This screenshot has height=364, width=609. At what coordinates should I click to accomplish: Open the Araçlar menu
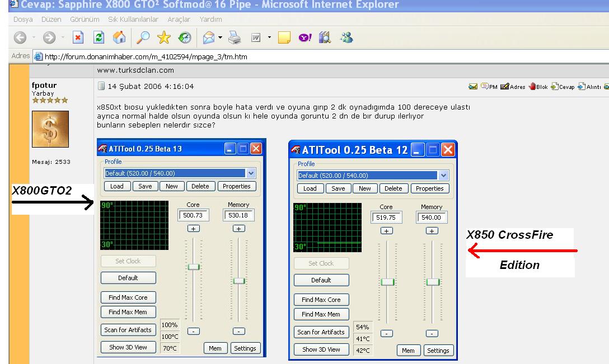tap(179, 20)
